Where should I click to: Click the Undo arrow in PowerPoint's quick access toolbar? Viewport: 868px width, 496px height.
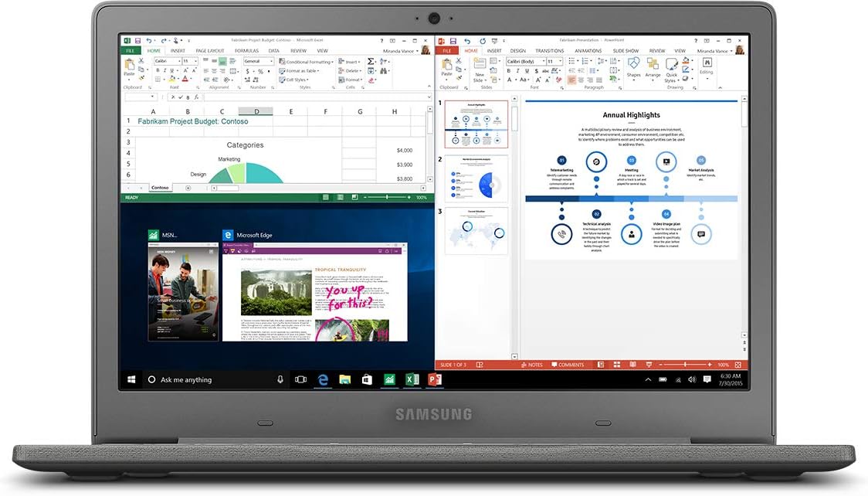click(x=467, y=41)
